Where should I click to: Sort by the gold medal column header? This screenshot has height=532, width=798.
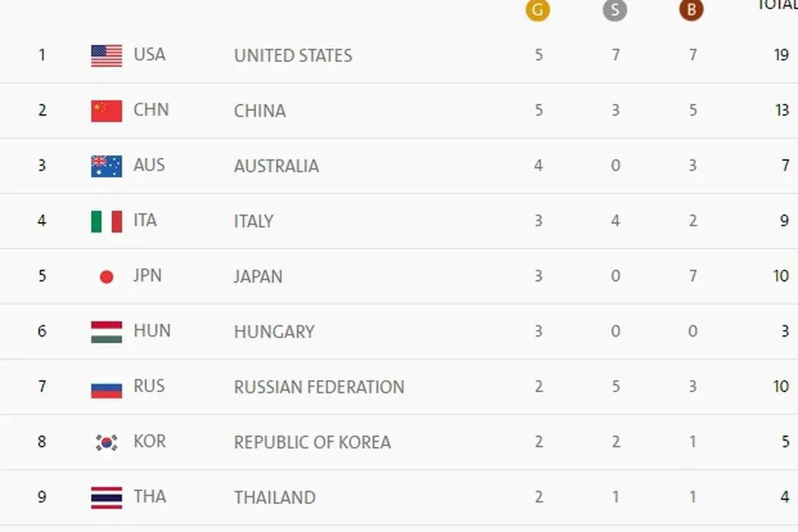[537, 10]
